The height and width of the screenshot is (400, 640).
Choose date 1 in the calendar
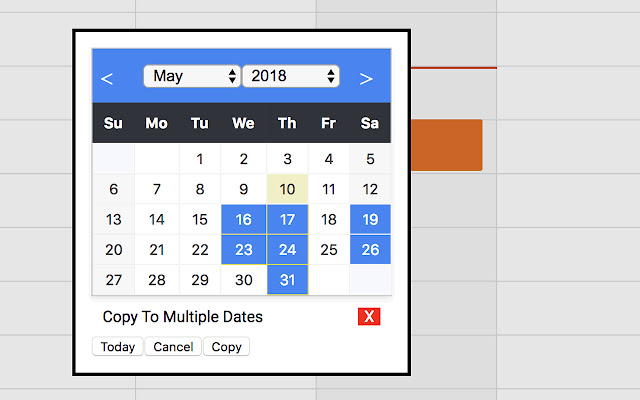200,159
